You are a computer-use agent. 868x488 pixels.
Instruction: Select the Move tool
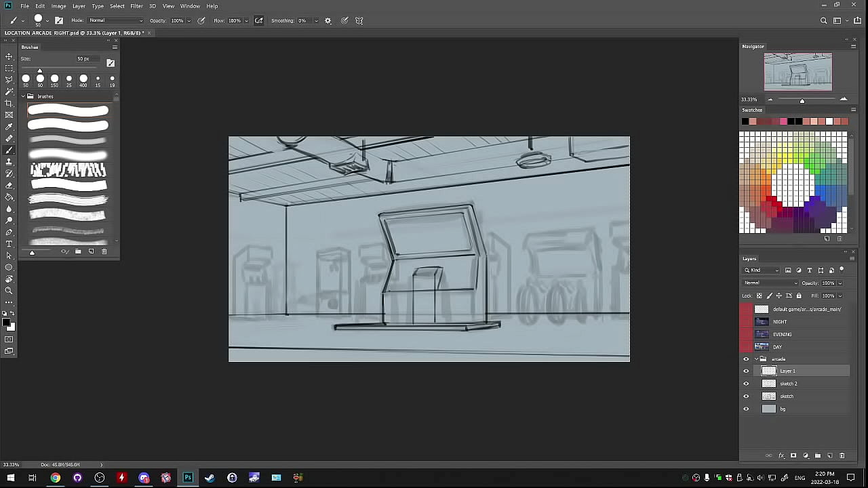tap(9, 56)
